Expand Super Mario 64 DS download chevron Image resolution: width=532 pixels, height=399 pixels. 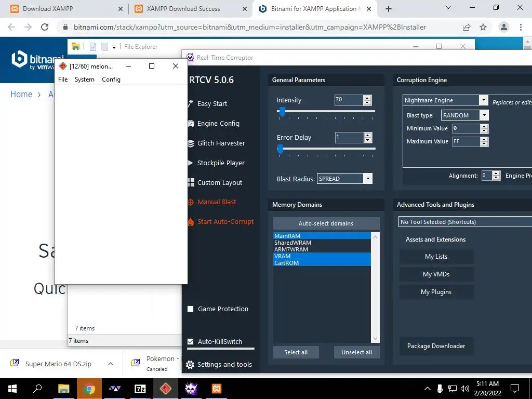point(111,364)
